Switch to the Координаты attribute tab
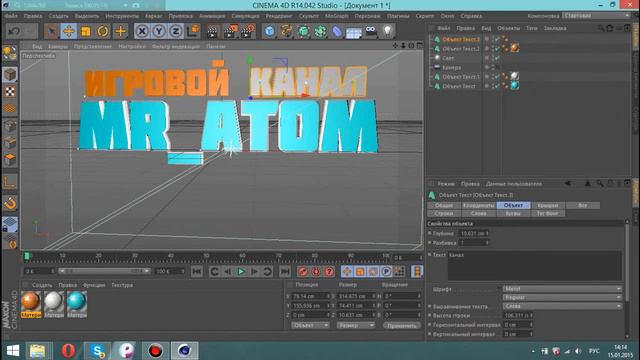The image size is (640, 360). pyautogui.click(x=478, y=205)
